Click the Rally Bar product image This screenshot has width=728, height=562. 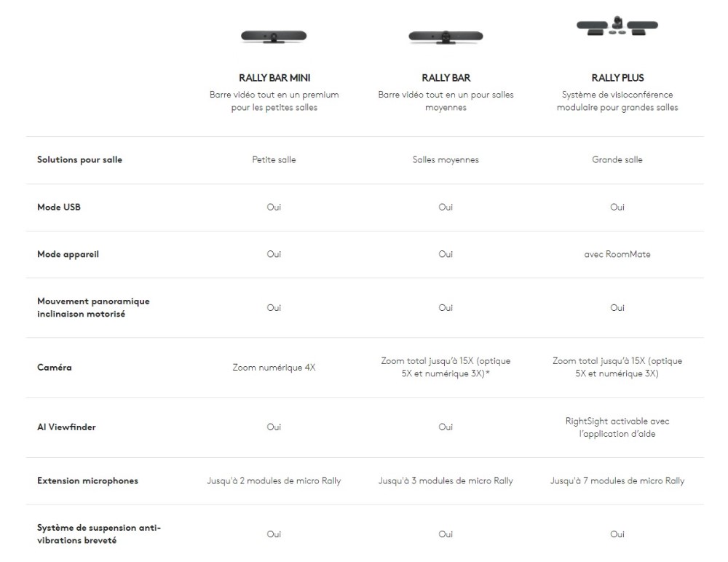pos(446,36)
